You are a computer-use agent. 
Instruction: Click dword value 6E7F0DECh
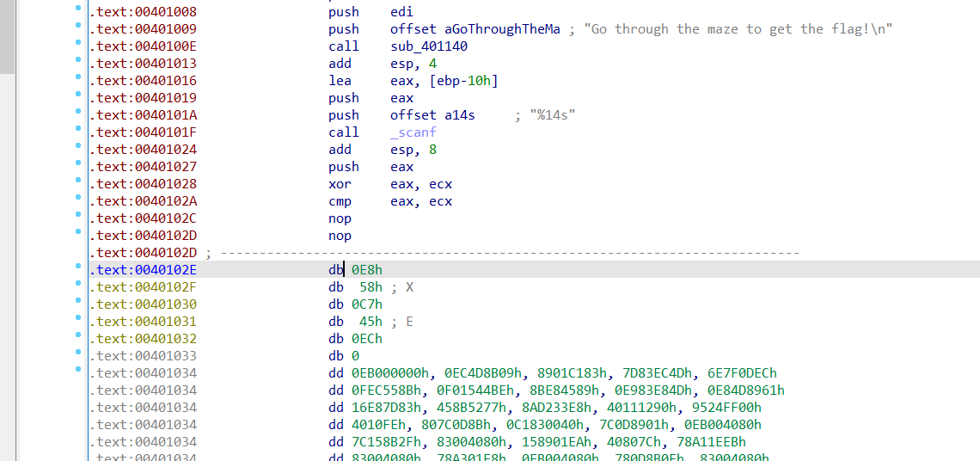[x=743, y=373]
